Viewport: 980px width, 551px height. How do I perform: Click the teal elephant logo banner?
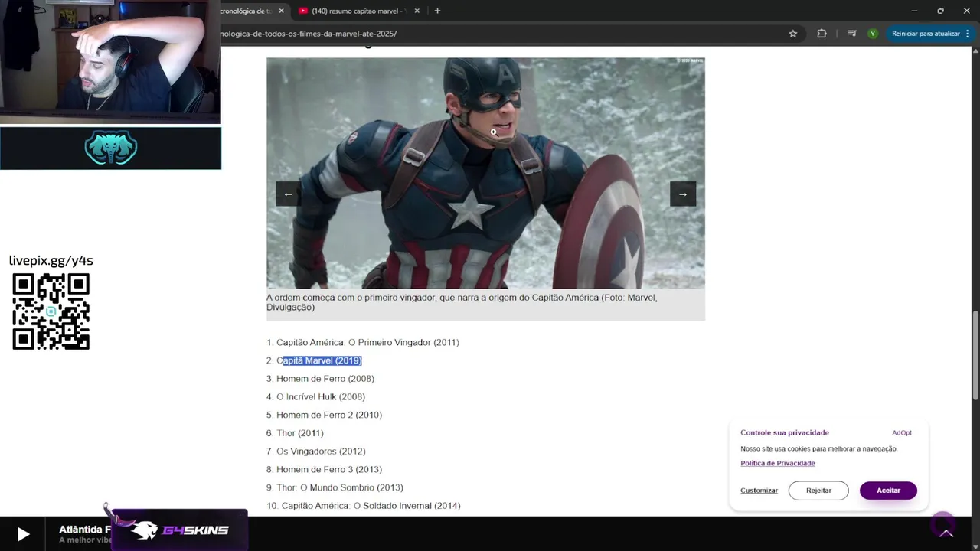pos(110,148)
